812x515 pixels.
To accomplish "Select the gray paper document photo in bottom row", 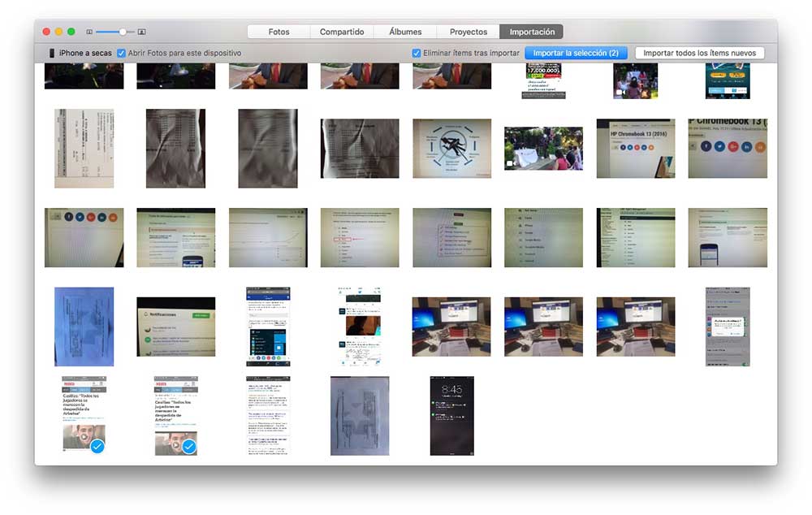I will tap(360, 416).
